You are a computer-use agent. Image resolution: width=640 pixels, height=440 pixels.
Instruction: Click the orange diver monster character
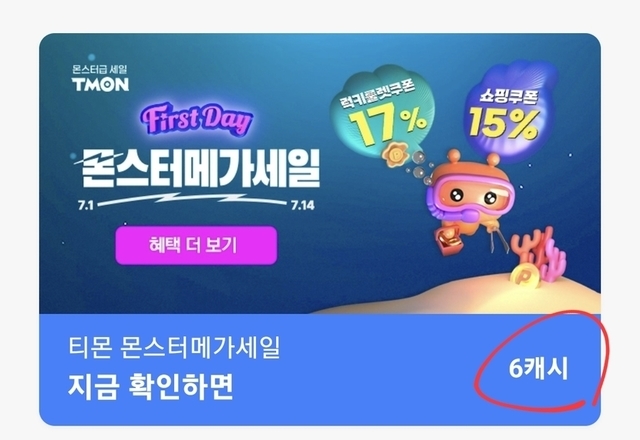pyautogui.click(x=469, y=198)
